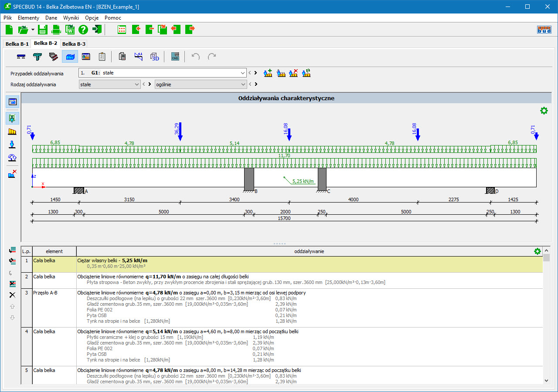Screen dimensions: 558x392
Task: Expand the Przypadek oddziaływania dropdown
Action: click(x=242, y=73)
